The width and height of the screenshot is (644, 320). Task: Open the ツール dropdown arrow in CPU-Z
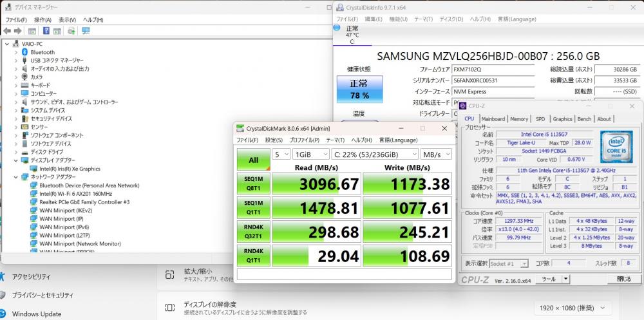tap(566, 279)
